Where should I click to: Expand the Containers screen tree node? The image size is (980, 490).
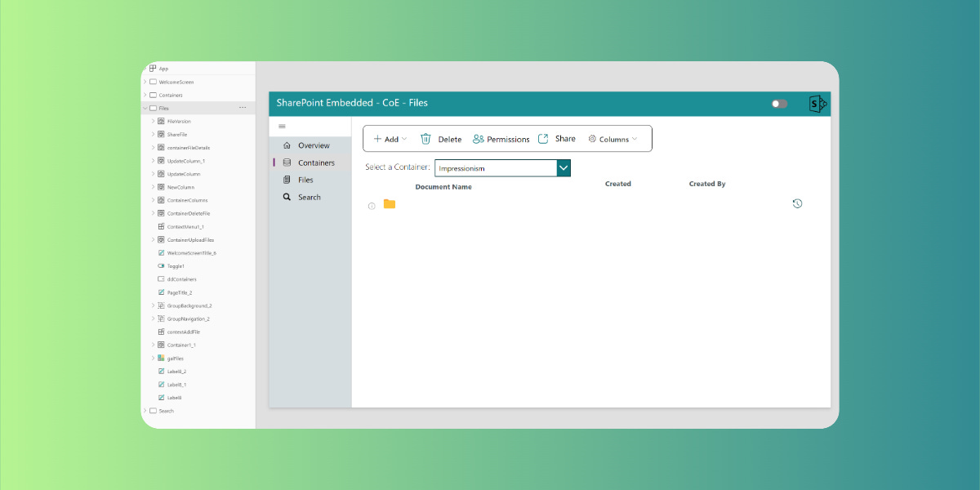[145, 95]
